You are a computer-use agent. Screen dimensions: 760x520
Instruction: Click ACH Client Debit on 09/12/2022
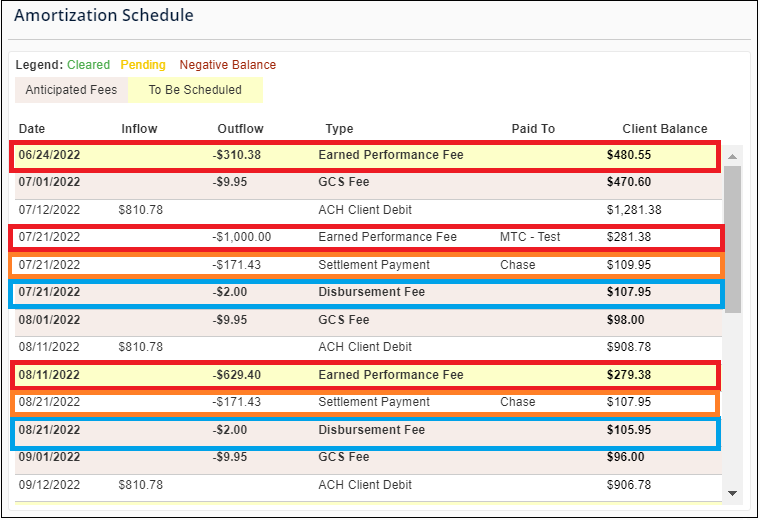click(365, 485)
